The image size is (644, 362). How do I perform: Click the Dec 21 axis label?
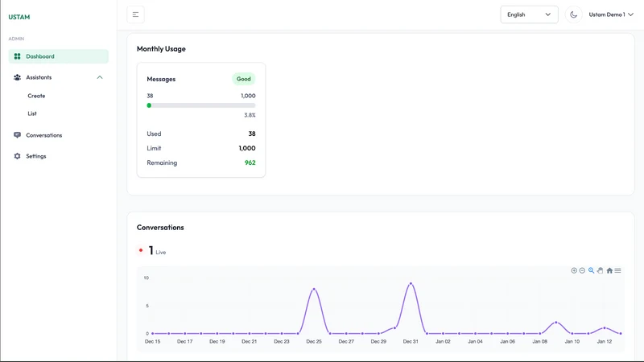click(x=250, y=341)
